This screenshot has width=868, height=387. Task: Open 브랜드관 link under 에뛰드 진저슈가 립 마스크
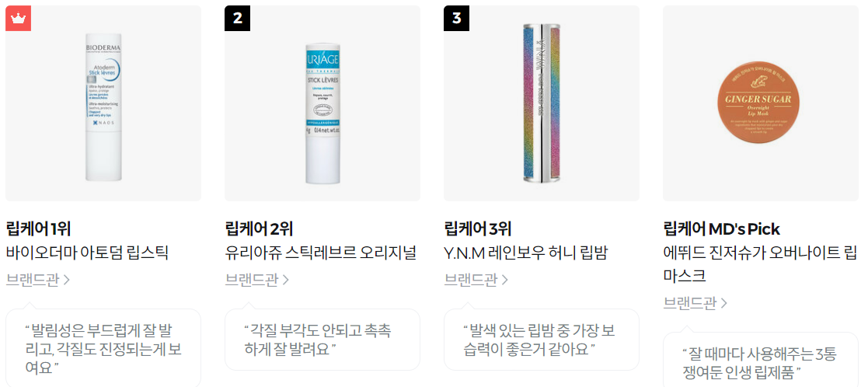pyautogui.click(x=695, y=303)
